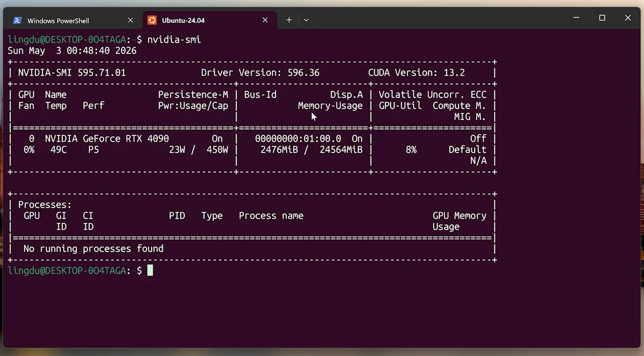The image size is (644, 356).
Task: Click No running processes found message
Action: (x=94, y=249)
